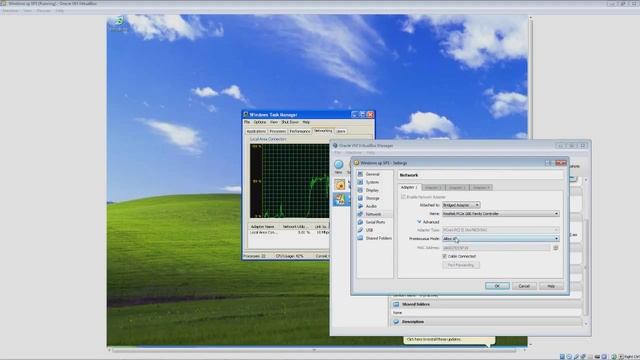This screenshot has width=640, height=360.
Task: Click Help button in settings dialog
Action: tap(551, 286)
